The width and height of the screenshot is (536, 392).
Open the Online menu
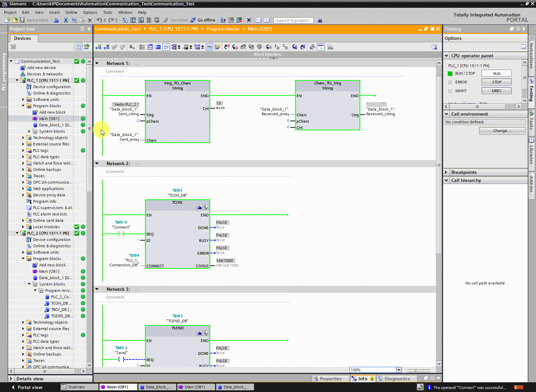click(71, 12)
